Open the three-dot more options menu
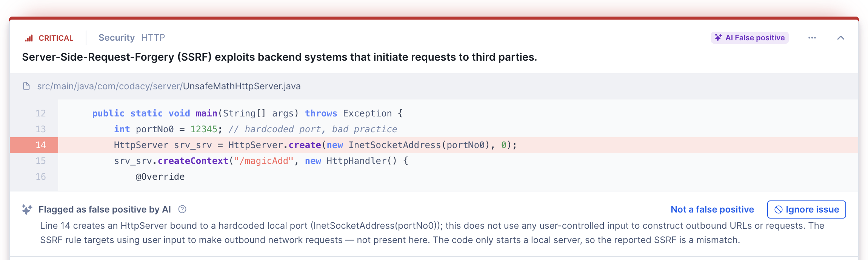This screenshot has height=260, width=868. coord(812,38)
